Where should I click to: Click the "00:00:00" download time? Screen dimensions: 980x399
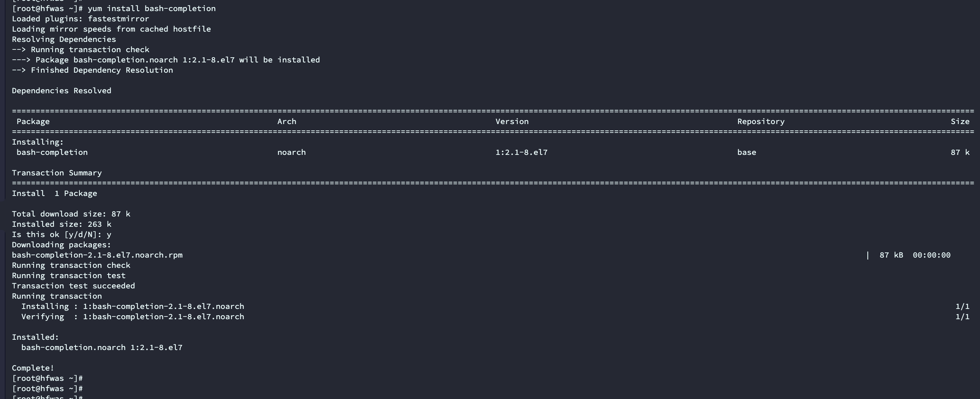(x=931, y=255)
